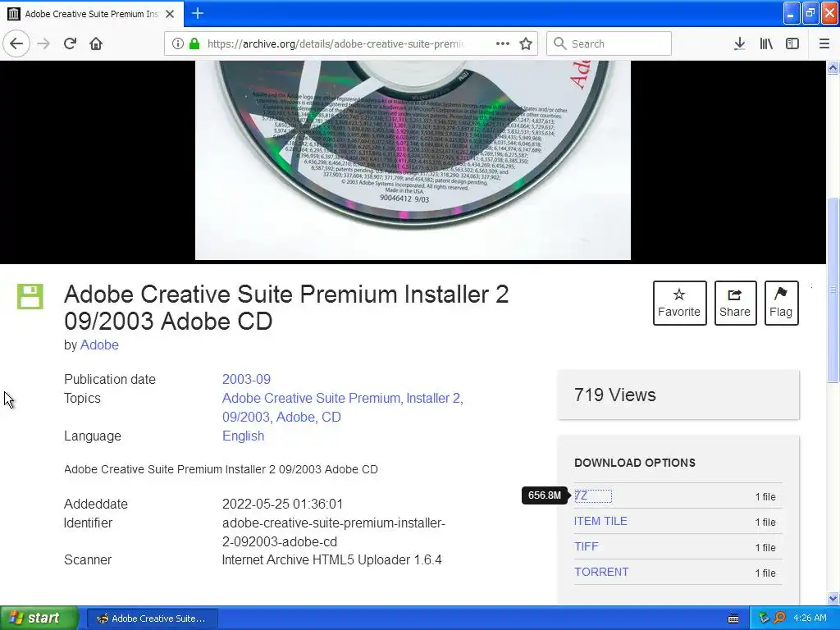The width and height of the screenshot is (840, 630).
Task: Show site information icon in address bar
Action: pyautogui.click(x=177, y=43)
